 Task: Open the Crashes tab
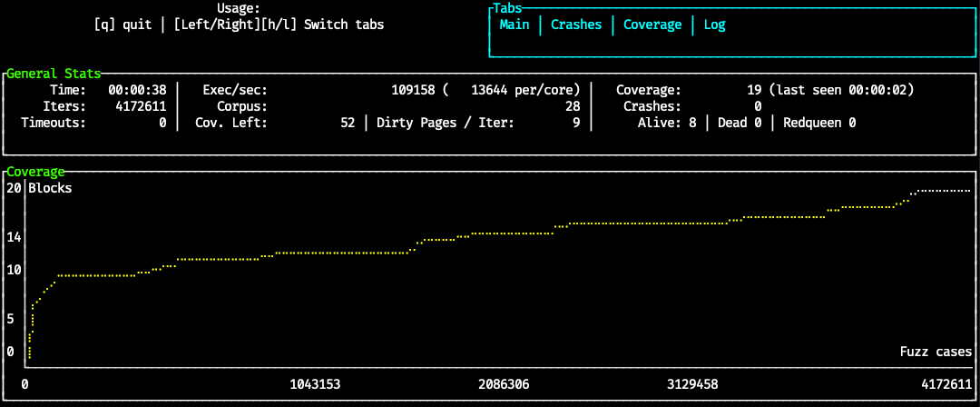coord(576,25)
